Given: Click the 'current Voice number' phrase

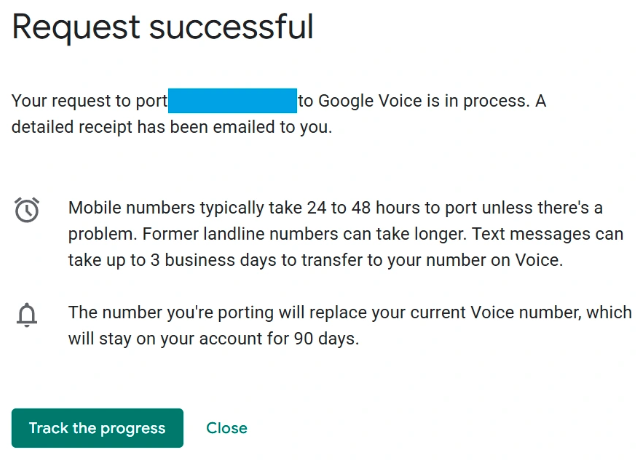Looking at the screenshot, I should (x=496, y=313).
